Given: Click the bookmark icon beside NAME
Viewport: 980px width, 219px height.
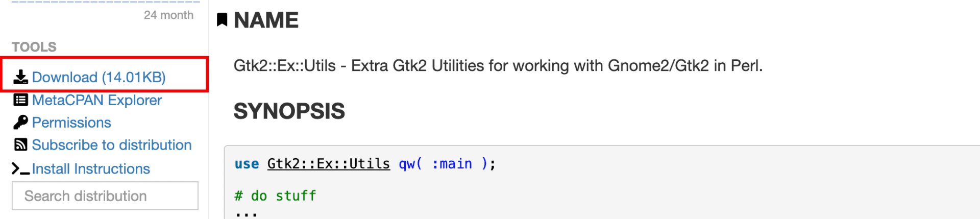Looking at the screenshot, I should click(222, 20).
